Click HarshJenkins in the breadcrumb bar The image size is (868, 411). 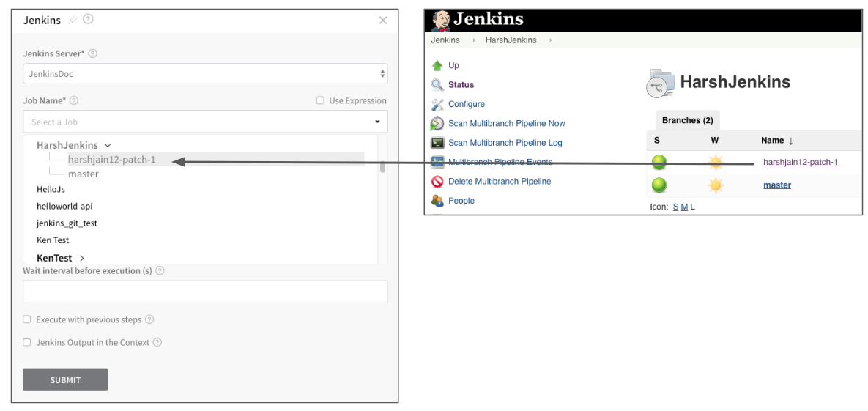[511, 40]
